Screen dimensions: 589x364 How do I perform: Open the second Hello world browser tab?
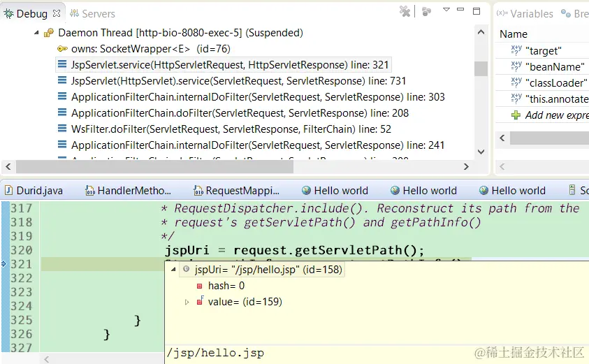click(x=423, y=191)
